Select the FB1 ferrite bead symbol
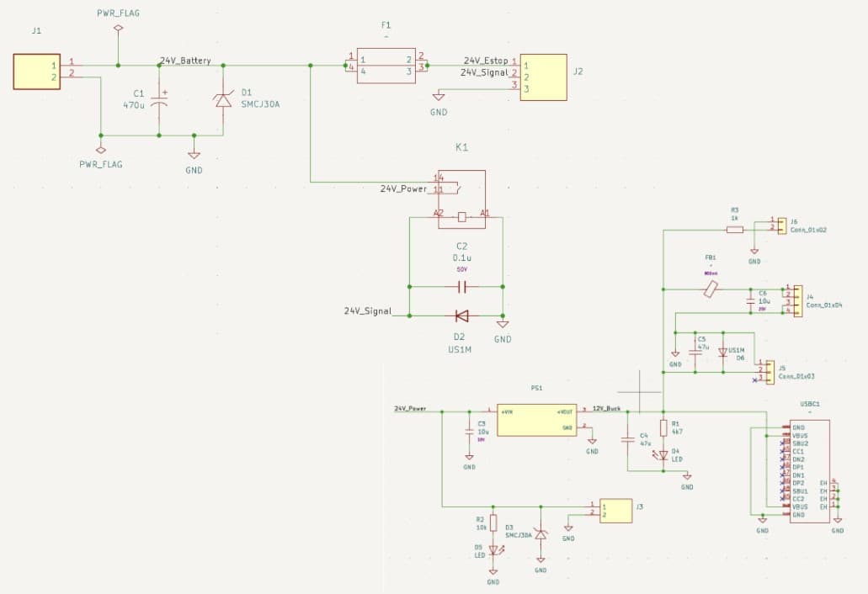The image size is (868, 594). (x=711, y=289)
